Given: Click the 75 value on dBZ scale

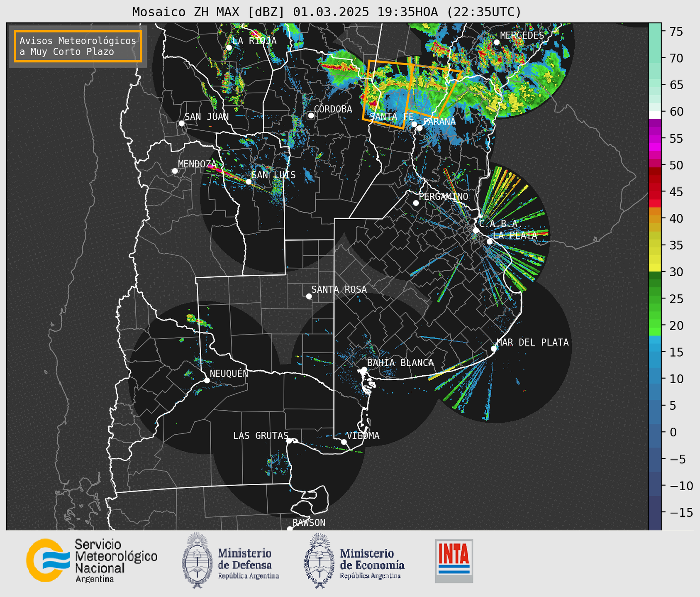Looking at the screenshot, I should (x=676, y=32).
